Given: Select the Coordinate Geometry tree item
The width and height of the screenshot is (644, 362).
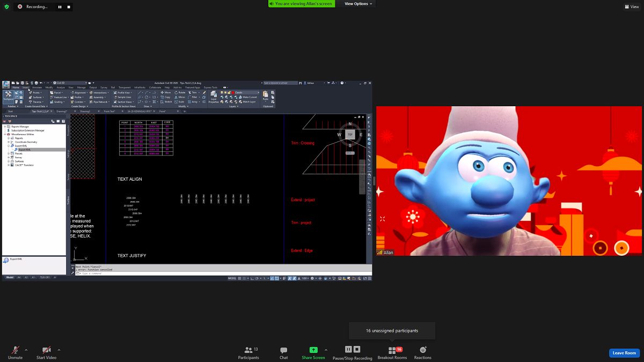Looking at the screenshot, I should coord(27,142).
